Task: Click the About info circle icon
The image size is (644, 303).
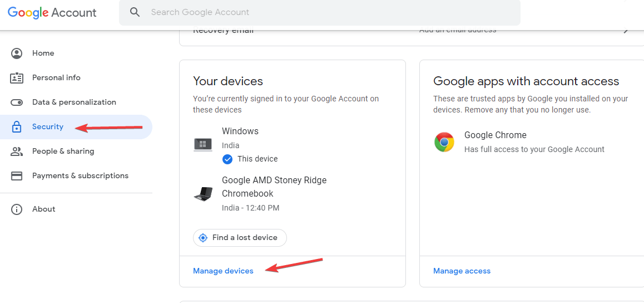Action: coord(17,209)
